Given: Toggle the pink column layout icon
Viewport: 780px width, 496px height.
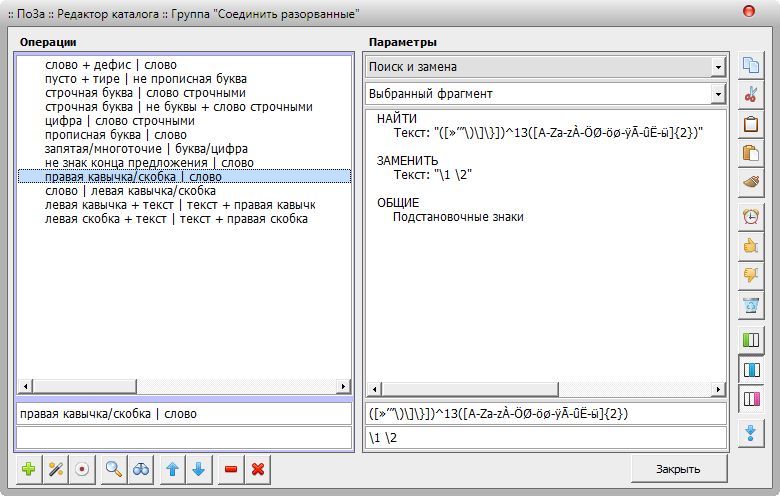Looking at the screenshot, I should [751, 399].
